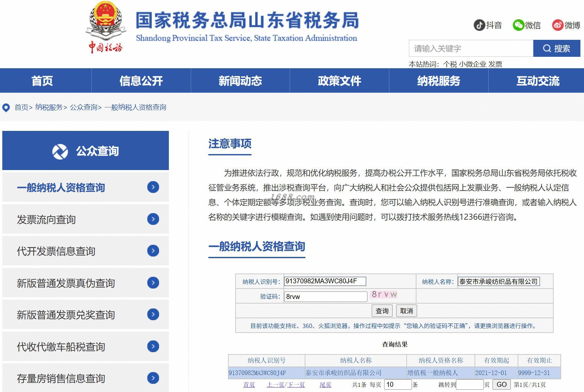Click the 纳税人名称 input field
The image size is (584, 392).
pyautogui.click(x=499, y=281)
